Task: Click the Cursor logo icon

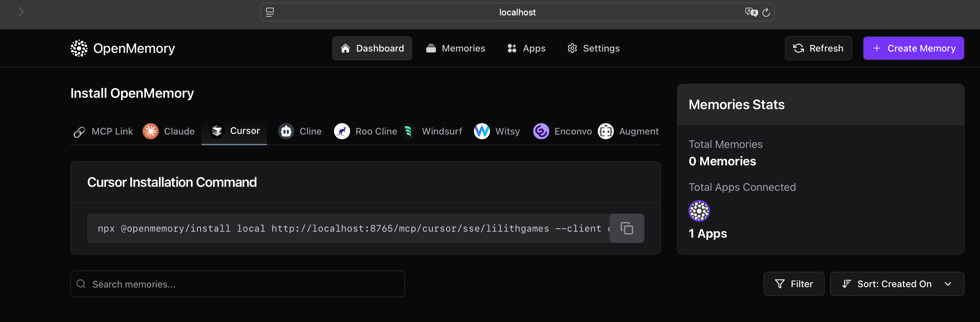Action: tap(217, 131)
